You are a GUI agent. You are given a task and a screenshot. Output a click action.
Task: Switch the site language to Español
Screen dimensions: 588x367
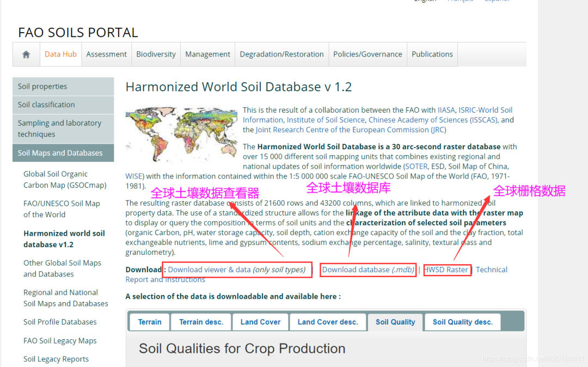pos(496,1)
